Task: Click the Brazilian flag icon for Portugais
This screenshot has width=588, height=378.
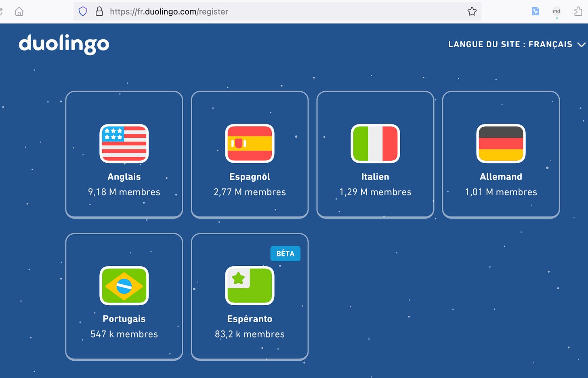Action: [x=124, y=286]
